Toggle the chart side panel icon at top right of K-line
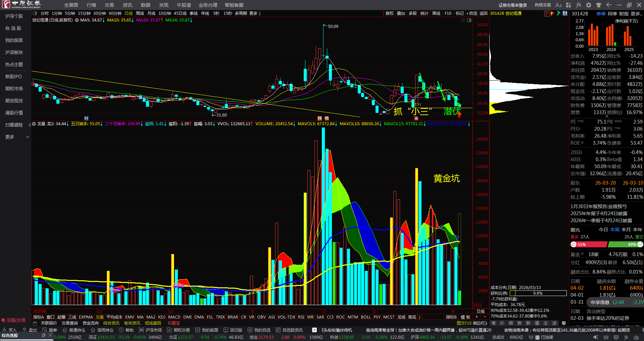 tap(469, 20)
